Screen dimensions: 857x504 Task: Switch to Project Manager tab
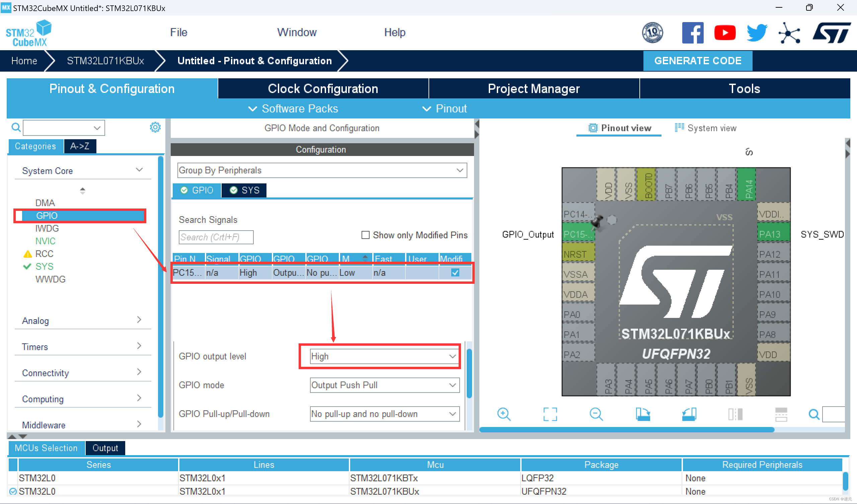point(534,89)
